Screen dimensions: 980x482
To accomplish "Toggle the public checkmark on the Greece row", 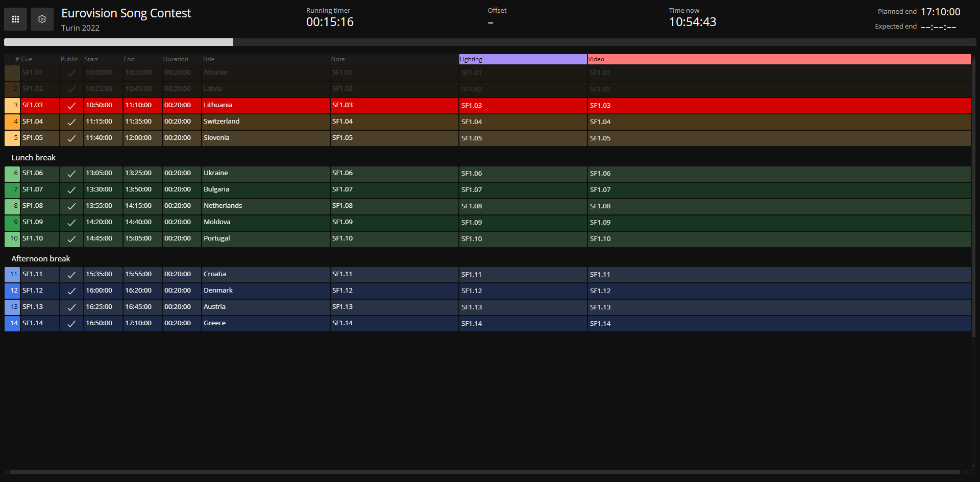I will (x=71, y=323).
